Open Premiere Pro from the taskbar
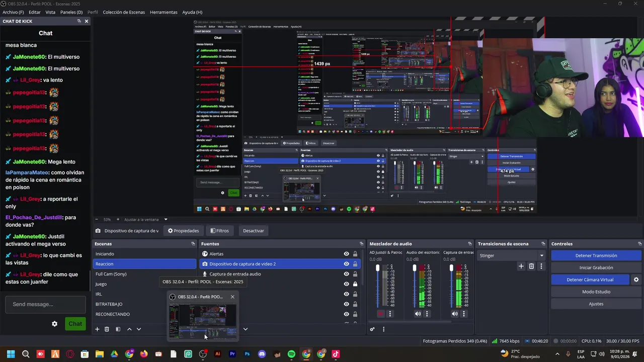The height and width of the screenshot is (362, 644). (232, 354)
